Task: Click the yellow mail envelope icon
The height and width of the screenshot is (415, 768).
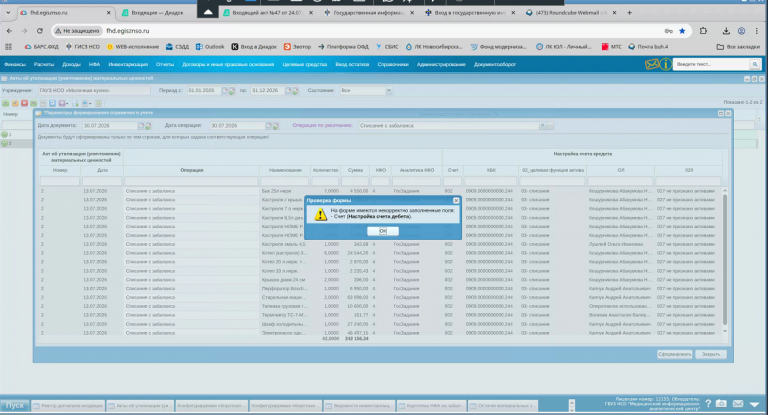Action: point(652,64)
